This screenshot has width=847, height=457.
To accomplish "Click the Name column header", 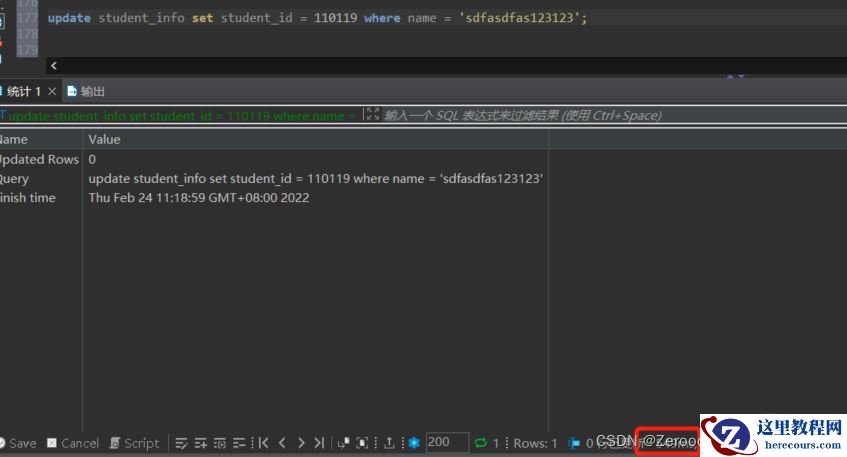I will (41, 139).
